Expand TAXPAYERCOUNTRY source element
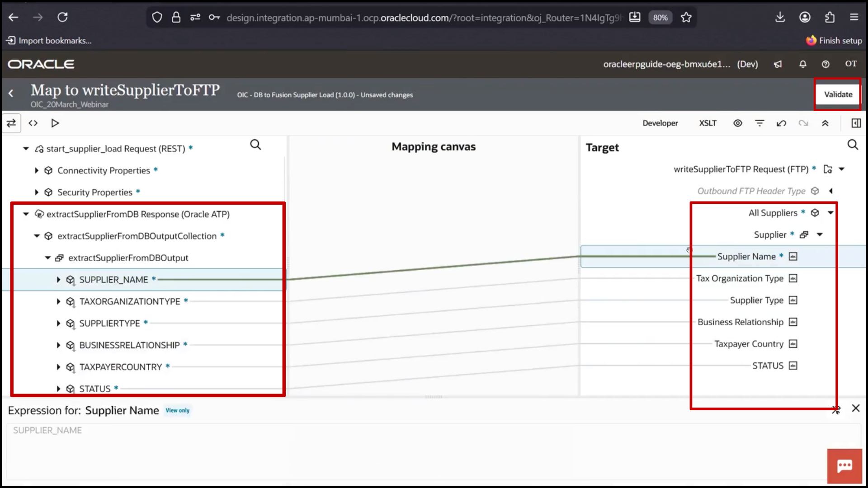 (58, 367)
